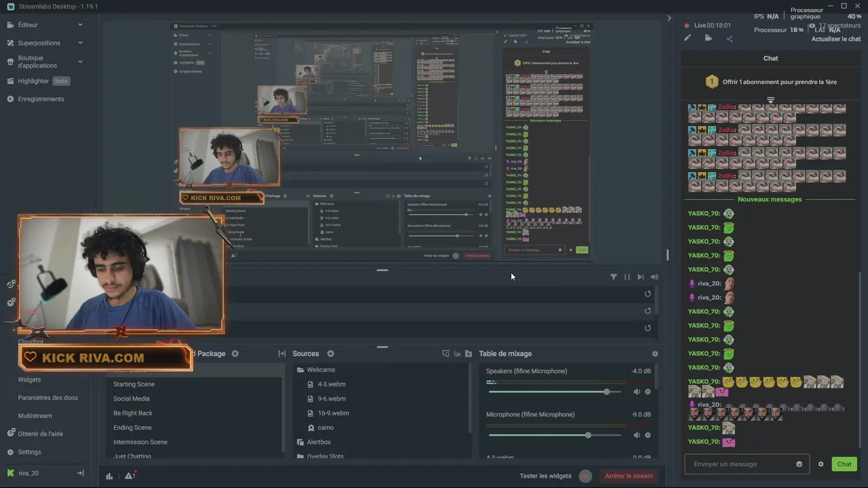
Task: Expand the Éditeur chevron
Action: click(80, 25)
